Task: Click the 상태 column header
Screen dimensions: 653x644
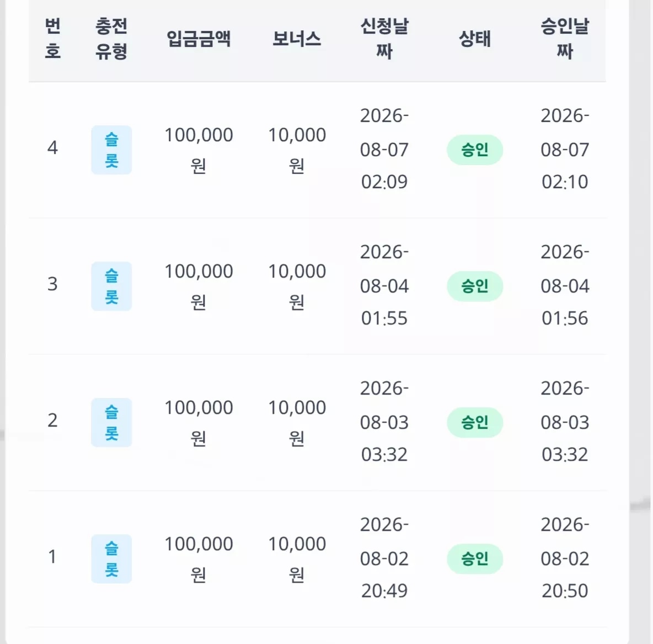Action: (475, 39)
